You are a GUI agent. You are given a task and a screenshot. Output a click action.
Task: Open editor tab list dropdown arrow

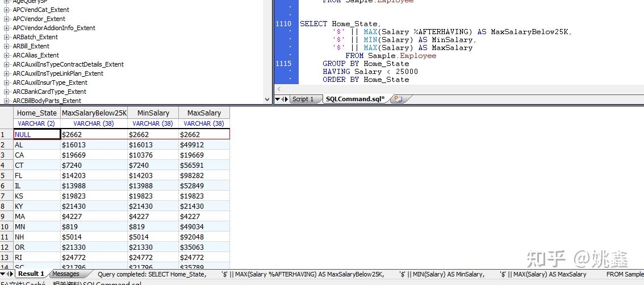(278, 99)
